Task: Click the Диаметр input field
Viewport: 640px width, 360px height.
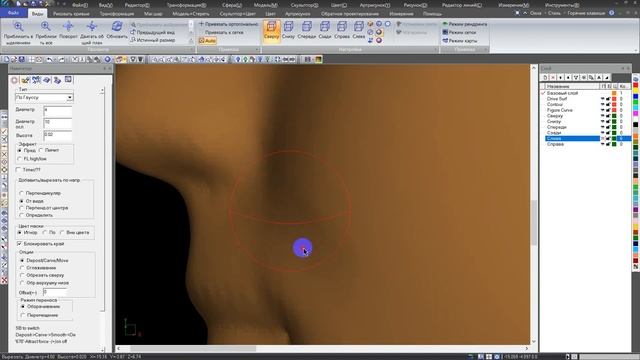Action: click(58, 110)
